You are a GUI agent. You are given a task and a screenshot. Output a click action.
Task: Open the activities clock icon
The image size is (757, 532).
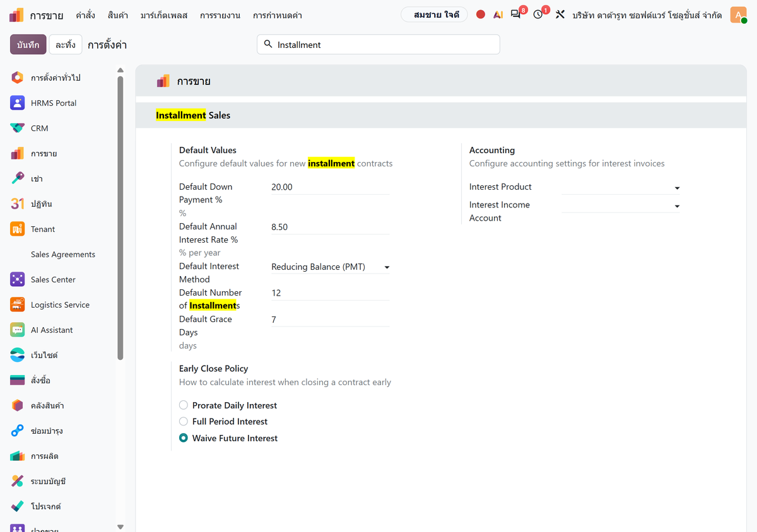coord(539,14)
